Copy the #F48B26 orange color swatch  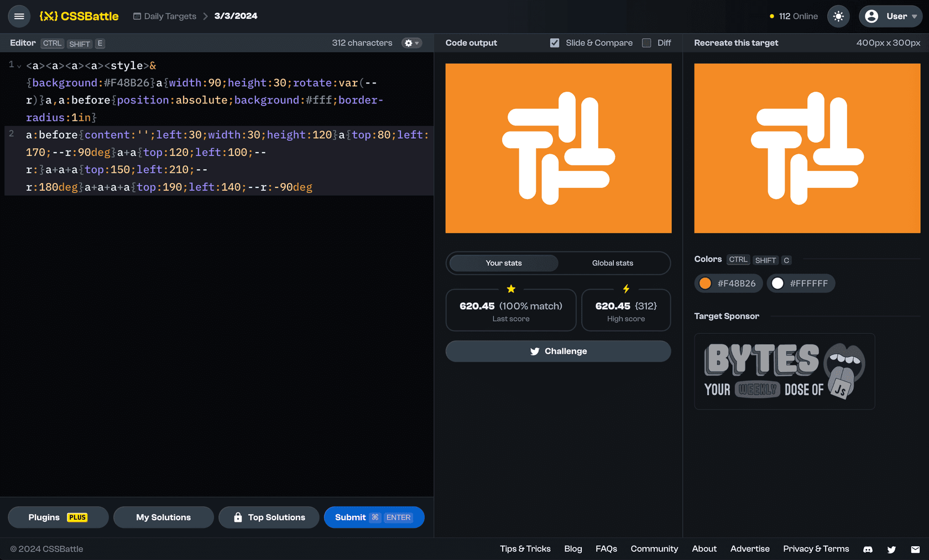coord(728,283)
